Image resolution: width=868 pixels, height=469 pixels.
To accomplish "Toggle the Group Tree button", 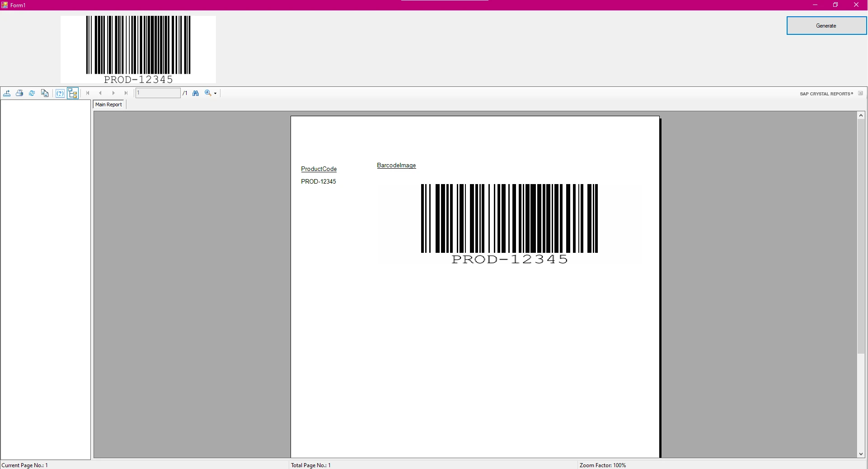I will point(73,93).
